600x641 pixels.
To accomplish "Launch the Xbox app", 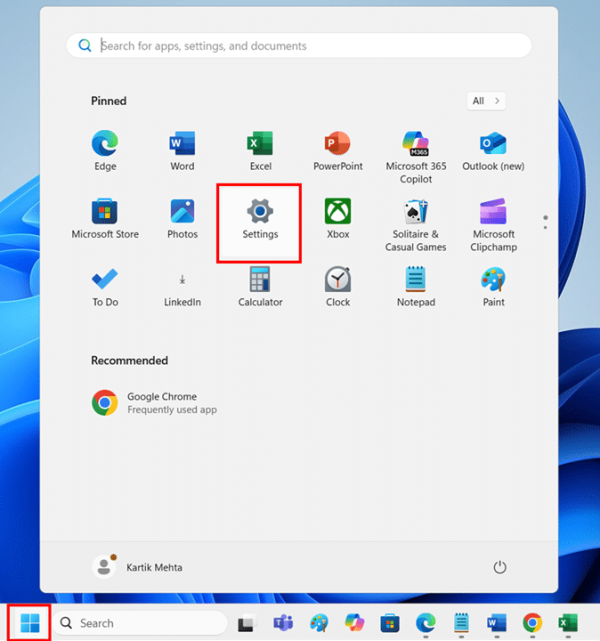I will (x=338, y=219).
